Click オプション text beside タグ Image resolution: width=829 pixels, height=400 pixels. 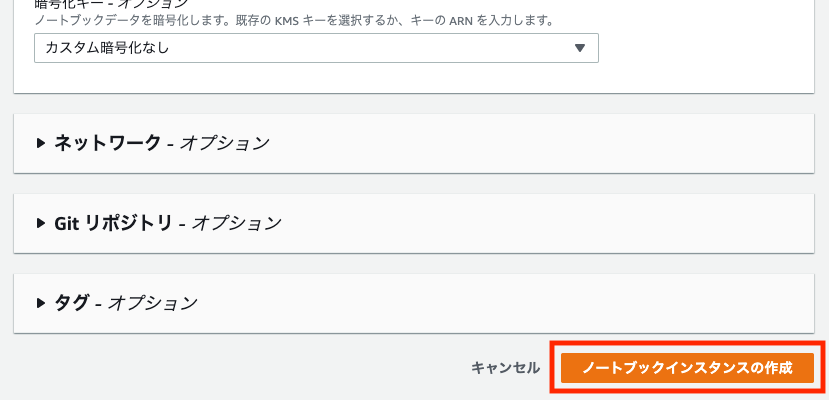pyautogui.click(x=153, y=303)
